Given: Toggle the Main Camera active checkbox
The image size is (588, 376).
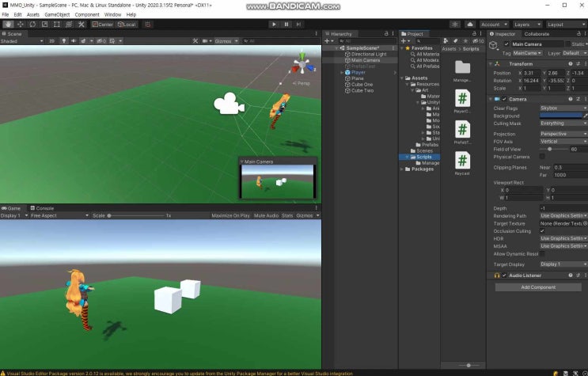Looking at the screenshot, I should 506,44.
